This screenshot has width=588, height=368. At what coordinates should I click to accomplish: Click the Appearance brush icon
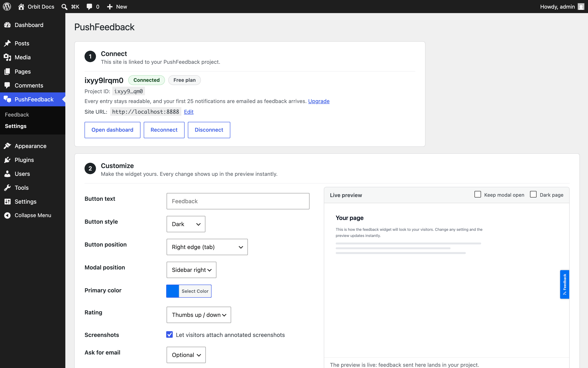8,146
